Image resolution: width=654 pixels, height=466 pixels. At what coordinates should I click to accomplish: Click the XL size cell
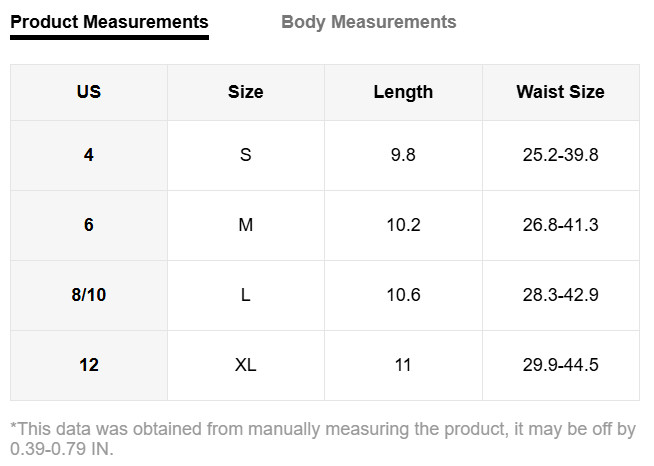[245, 365]
